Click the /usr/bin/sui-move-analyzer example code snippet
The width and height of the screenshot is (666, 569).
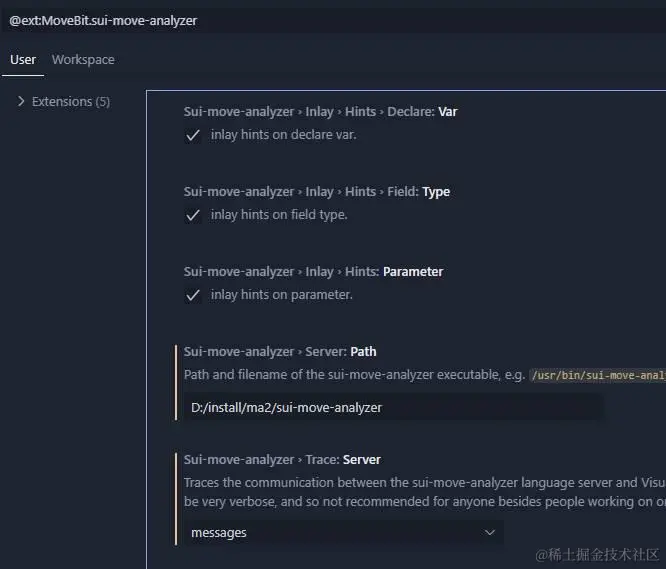[x=598, y=375]
